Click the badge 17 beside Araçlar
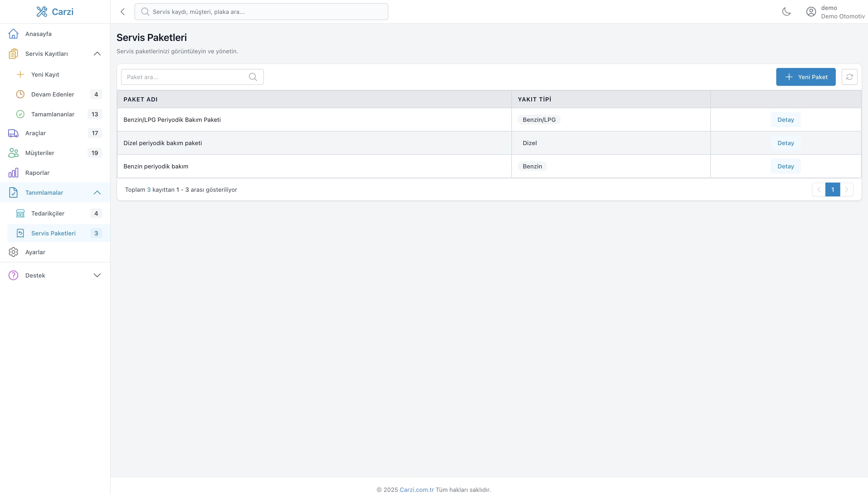The width and height of the screenshot is (868, 502). coord(95,133)
